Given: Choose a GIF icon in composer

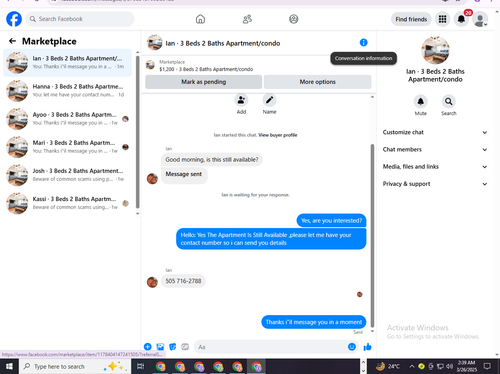Looking at the screenshot, I should pyautogui.click(x=185, y=347).
